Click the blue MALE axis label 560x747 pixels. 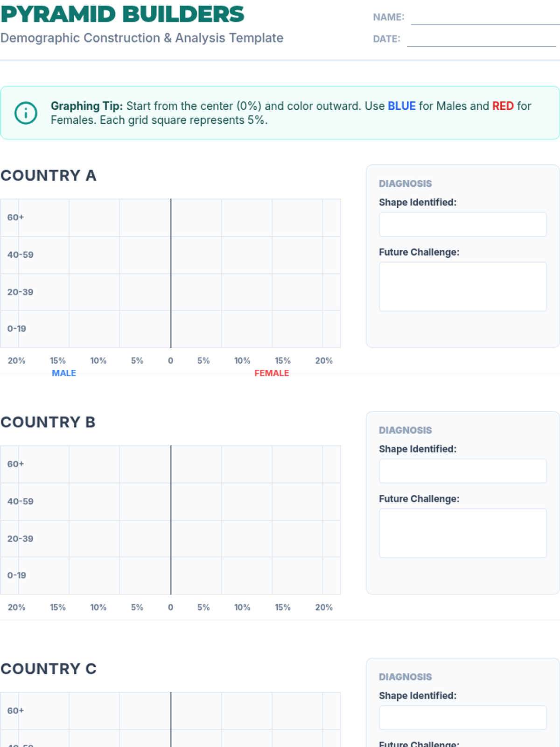[x=64, y=373]
